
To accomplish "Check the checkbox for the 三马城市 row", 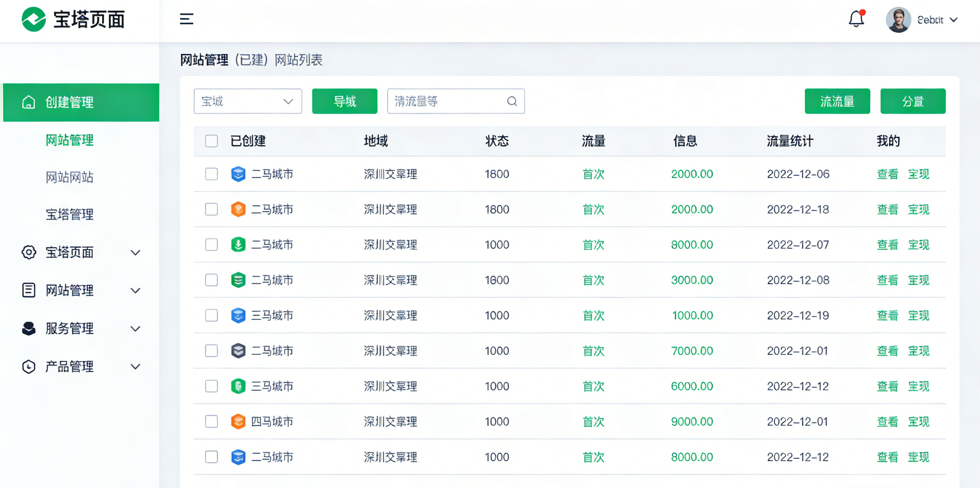I will [211, 315].
